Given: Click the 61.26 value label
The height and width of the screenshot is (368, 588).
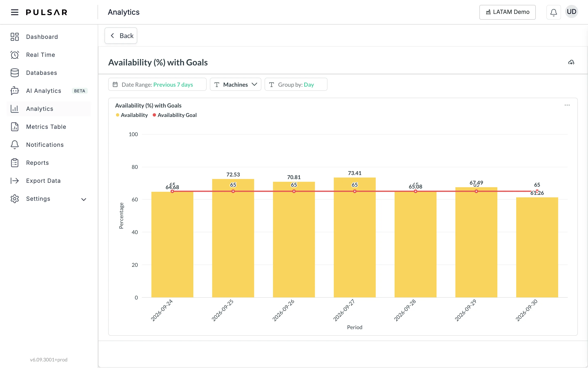Looking at the screenshot, I should point(537,193).
